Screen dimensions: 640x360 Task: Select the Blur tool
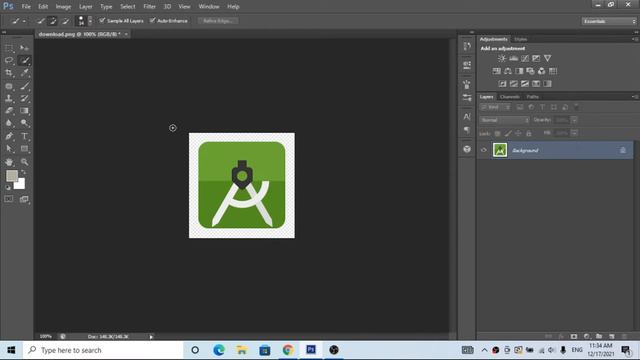9,123
